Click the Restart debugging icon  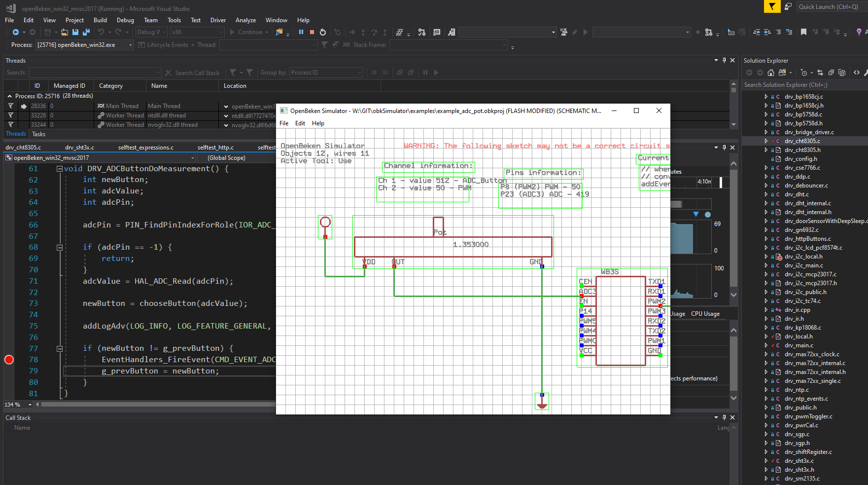(323, 32)
